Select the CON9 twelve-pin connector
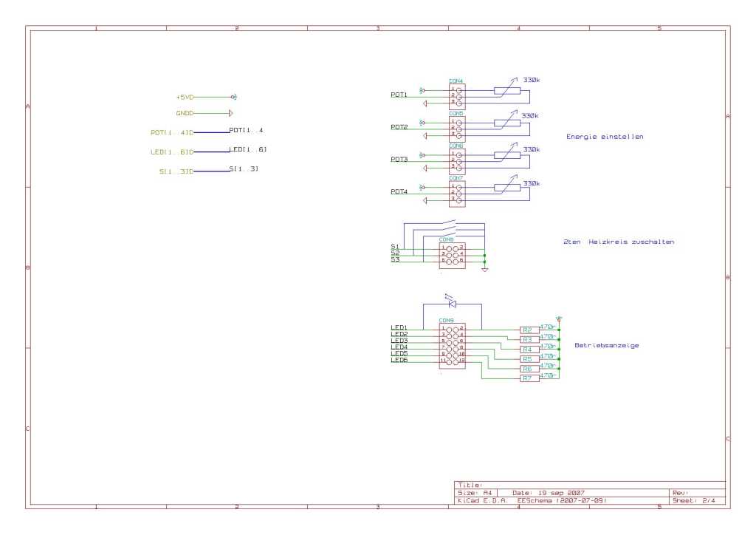This screenshot has height=535, width=756. coord(453,346)
